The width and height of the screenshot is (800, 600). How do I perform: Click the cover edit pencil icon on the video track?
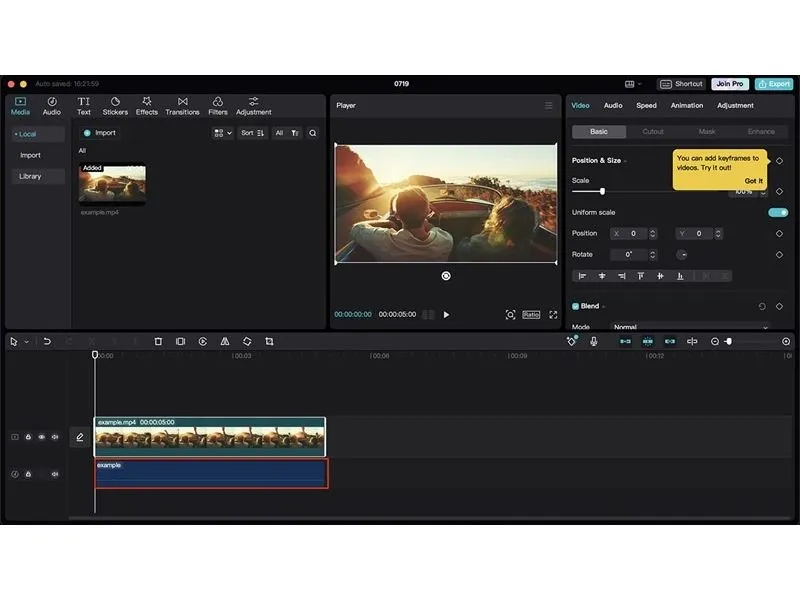coord(80,437)
